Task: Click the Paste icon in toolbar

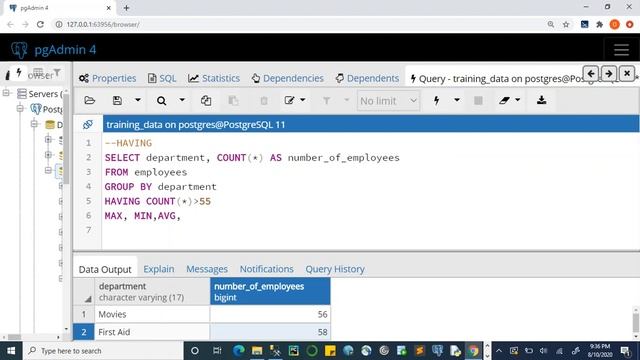Action: coord(233,100)
